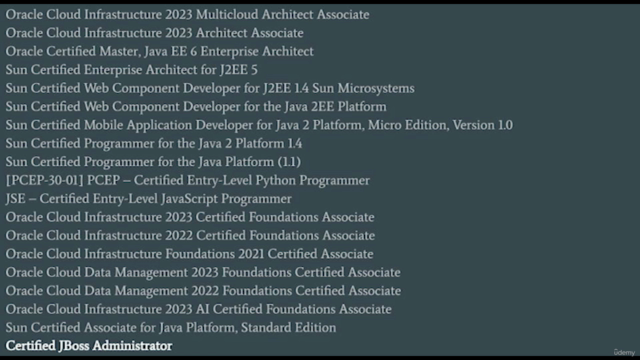This screenshot has width=640, height=360.
Task: Click 'Oracle Cloud Infrastructure 2023 AI Certified Foundations Associate'
Action: (198, 309)
